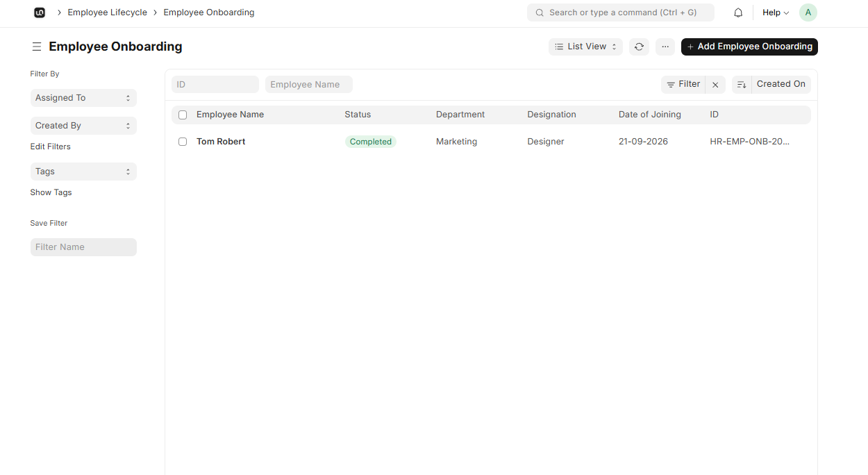The image size is (868, 475).
Task: Click the Filter Name input field
Action: (83, 247)
